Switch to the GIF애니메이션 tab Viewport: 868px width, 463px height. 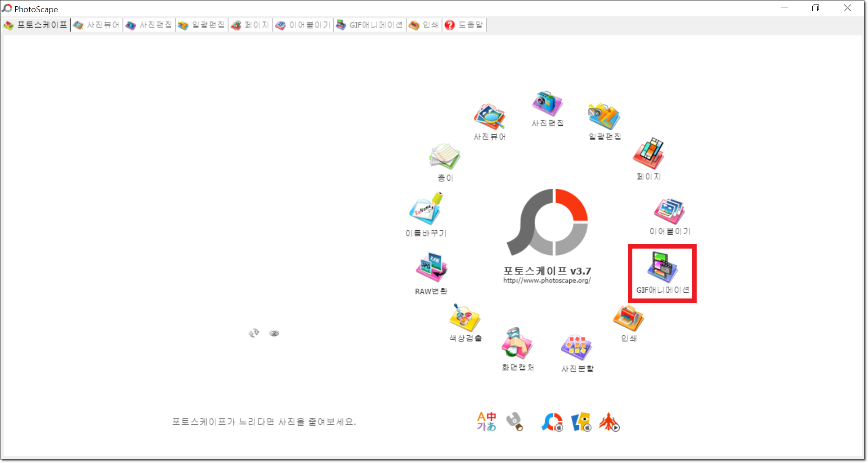370,25
